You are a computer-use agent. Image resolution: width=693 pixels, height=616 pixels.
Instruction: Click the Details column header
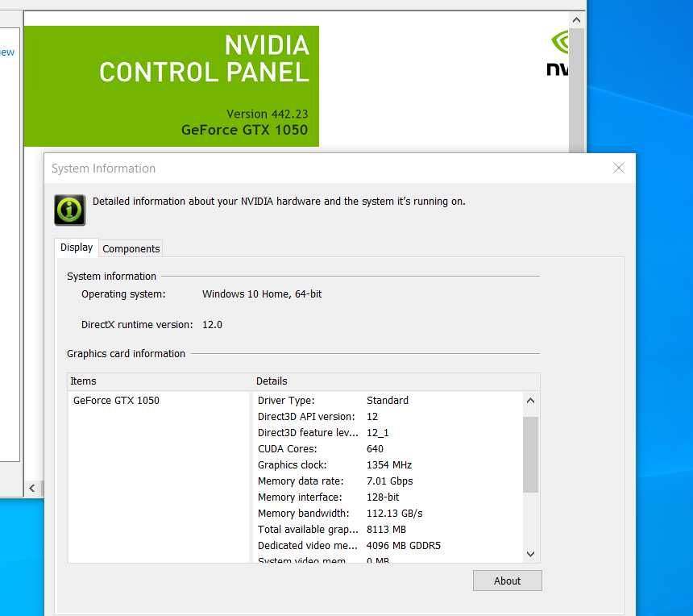point(396,381)
